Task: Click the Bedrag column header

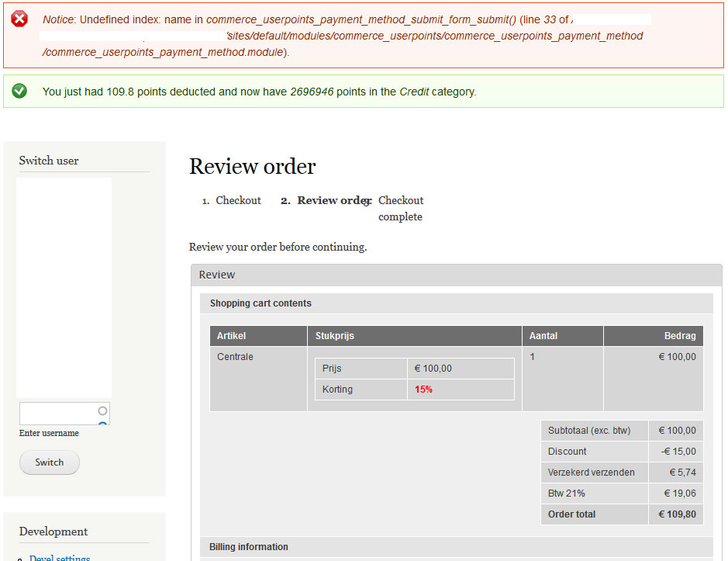Action: point(680,335)
